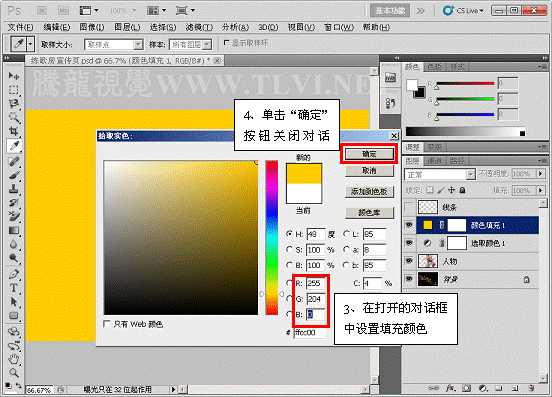Click the Mini Bridge panel icon

[390, 78]
